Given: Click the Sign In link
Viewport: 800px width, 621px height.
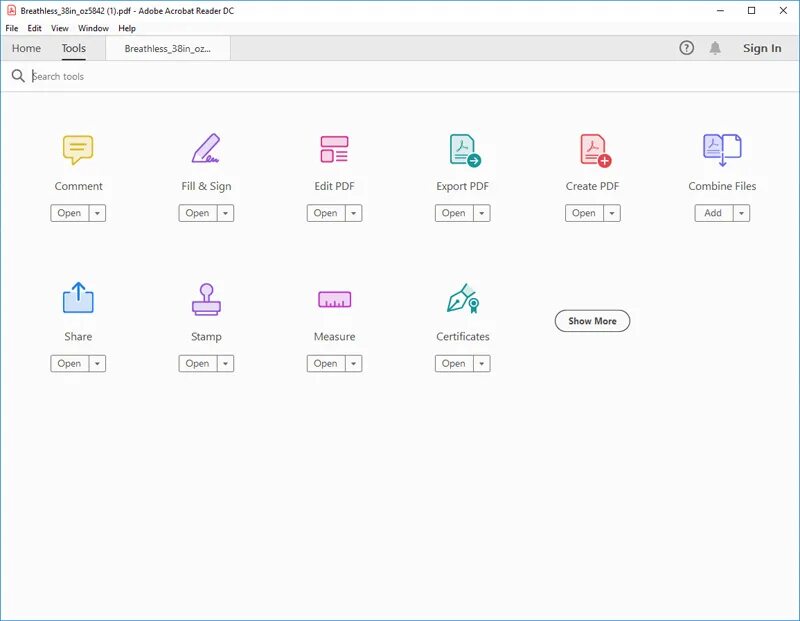Looking at the screenshot, I should pos(762,48).
